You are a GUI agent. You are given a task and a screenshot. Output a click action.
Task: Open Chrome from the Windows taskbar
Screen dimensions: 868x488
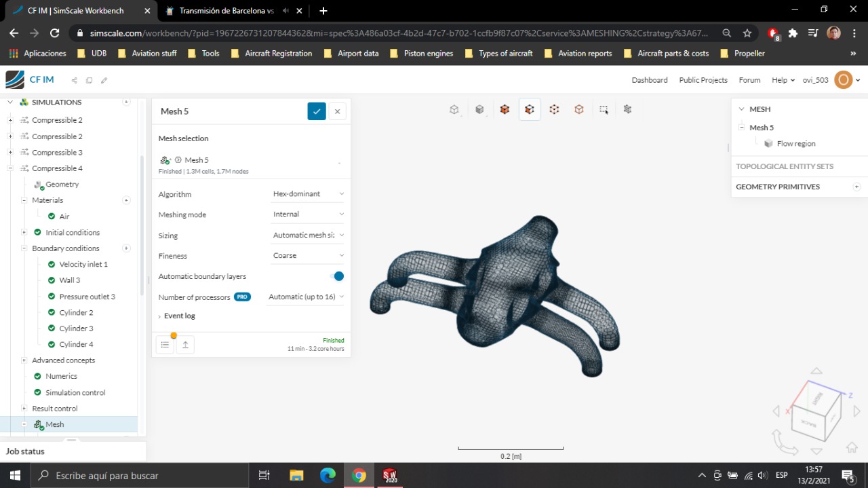point(359,475)
